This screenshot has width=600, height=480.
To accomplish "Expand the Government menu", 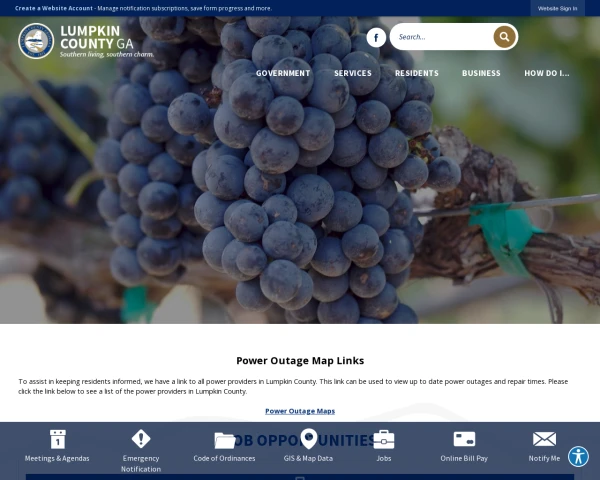I will coord(283,73).
